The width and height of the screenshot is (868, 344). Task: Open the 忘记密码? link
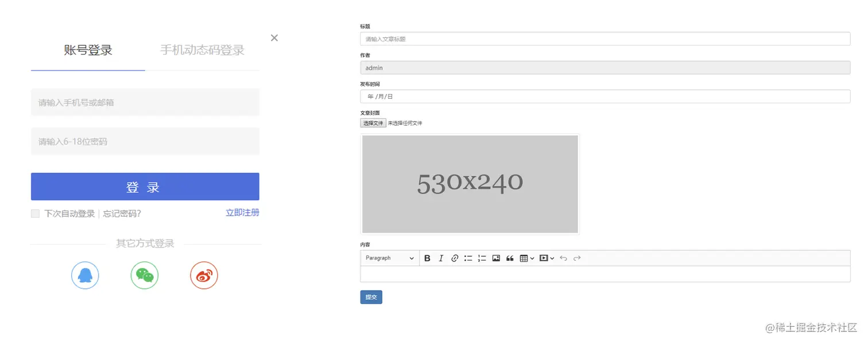pos(122,214)
